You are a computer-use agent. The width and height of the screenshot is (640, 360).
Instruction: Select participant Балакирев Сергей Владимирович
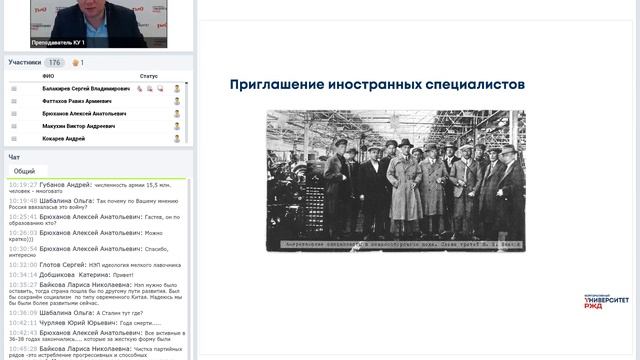(86, 89)
